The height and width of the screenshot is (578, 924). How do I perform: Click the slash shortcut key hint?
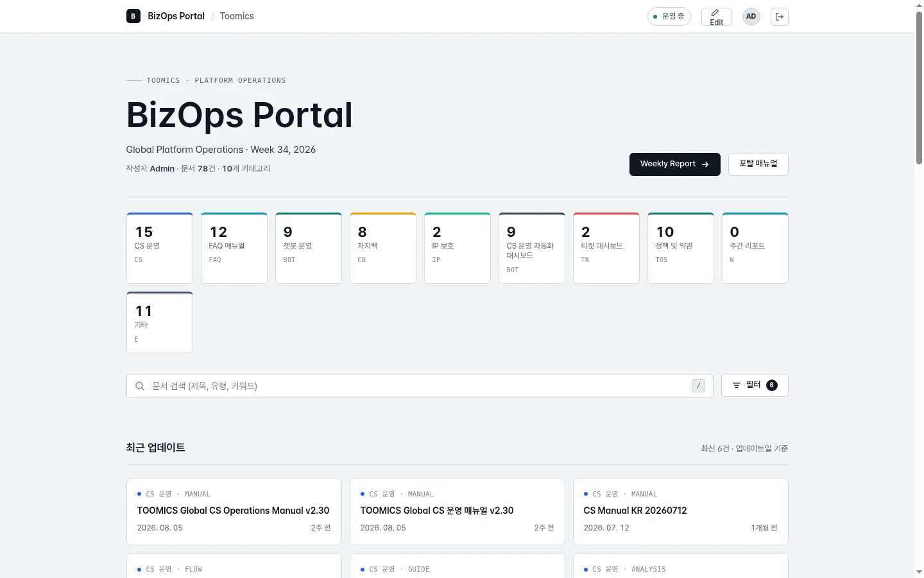[x=698, y=386]
